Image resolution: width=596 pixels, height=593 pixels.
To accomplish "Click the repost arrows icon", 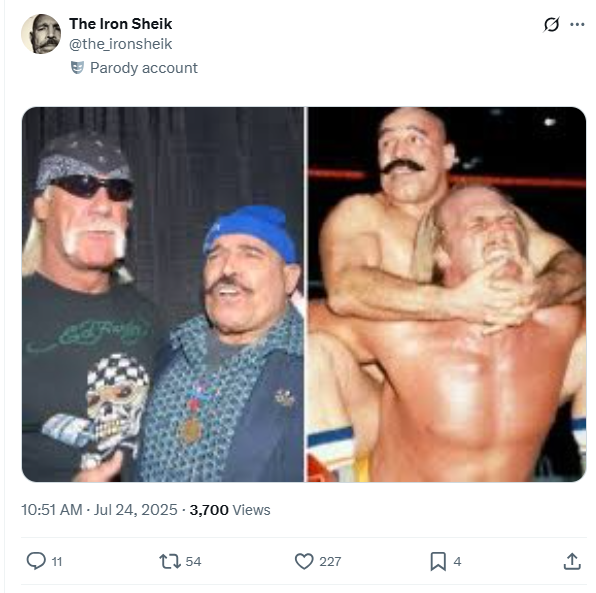I will click(x=170, y=561).
